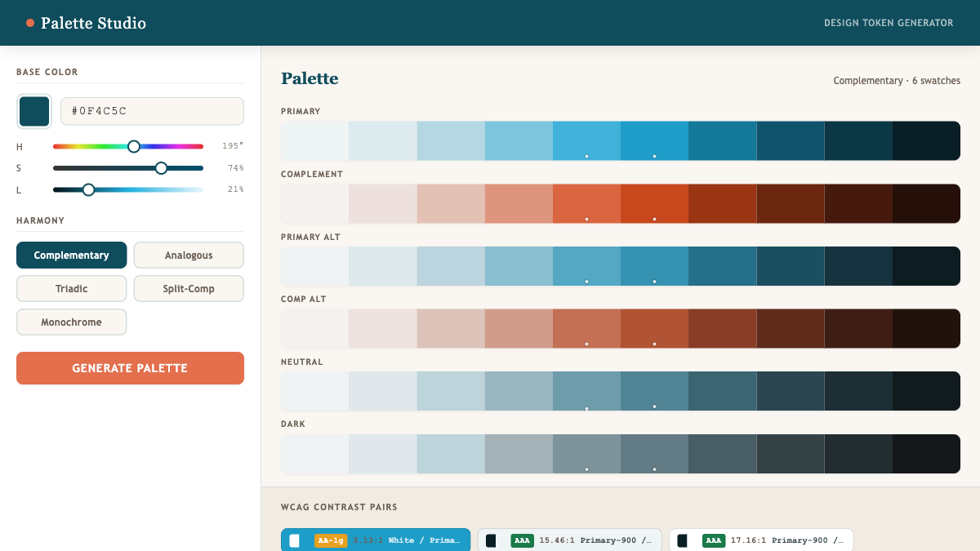Select the darkest swatch in the Primary Alt row

926,266
